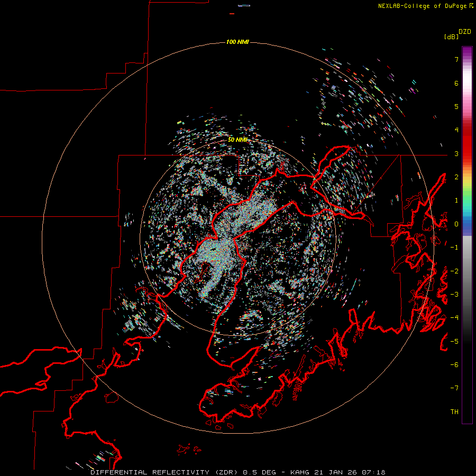
Task: Select the "6" tick label on the scale
Action: (456, 83)
